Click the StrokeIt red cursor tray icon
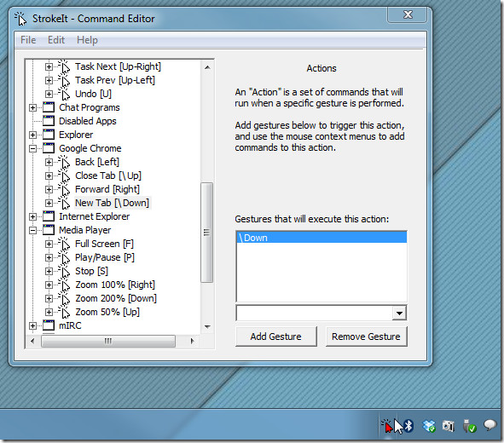 [x=387, y=426]
